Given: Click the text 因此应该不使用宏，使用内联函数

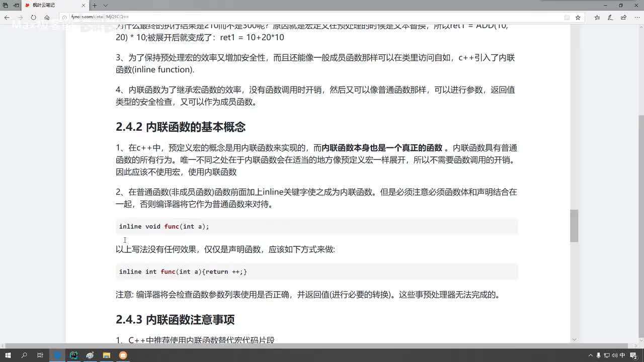Looking at the screenshot, I should [176, 172].
